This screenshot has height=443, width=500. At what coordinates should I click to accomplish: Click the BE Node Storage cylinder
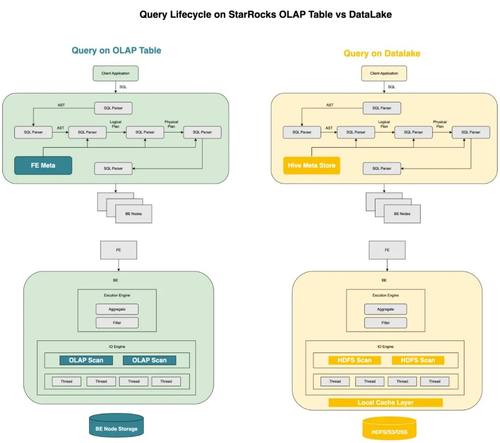point(116,425)
